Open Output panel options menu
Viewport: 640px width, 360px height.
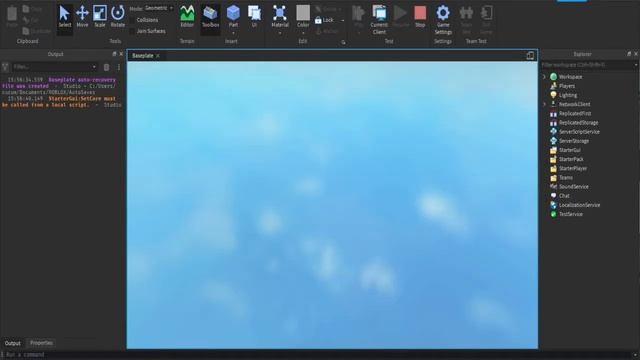click(x=119, y=67)
